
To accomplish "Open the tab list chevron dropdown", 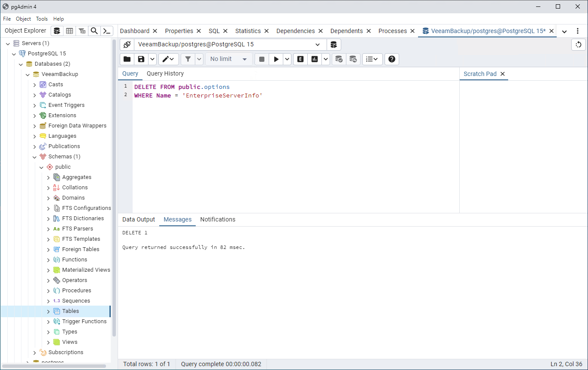I will pyautogui.click(x=564, y=31).
